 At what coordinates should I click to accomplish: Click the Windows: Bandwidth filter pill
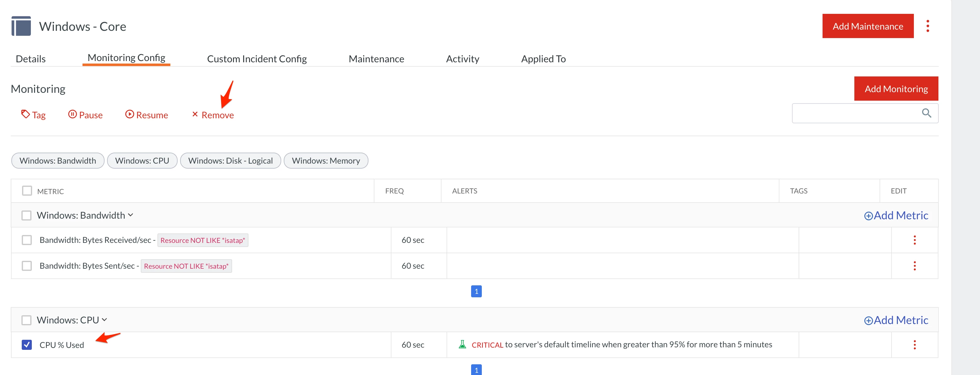[x=58, y=160]
